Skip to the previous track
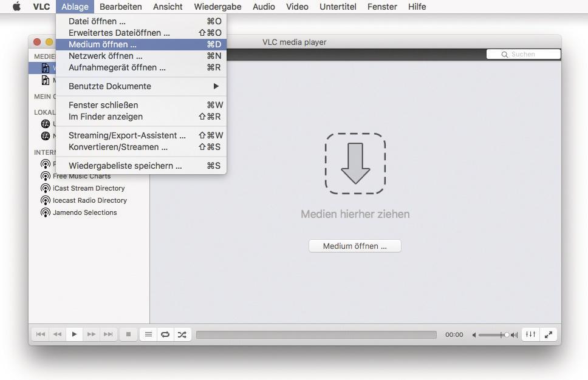Screen dimensions: 588x380 (x=41, y=334)
